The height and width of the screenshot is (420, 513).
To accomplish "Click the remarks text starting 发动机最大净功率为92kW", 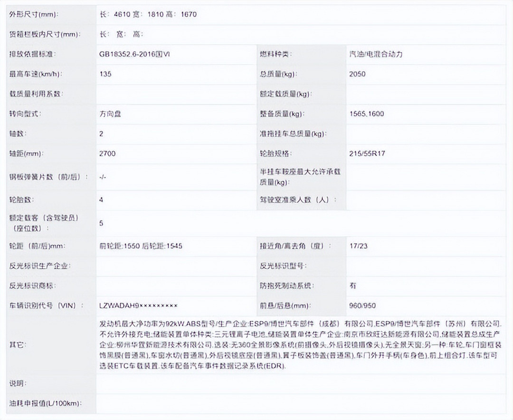I will coord(300,345).
